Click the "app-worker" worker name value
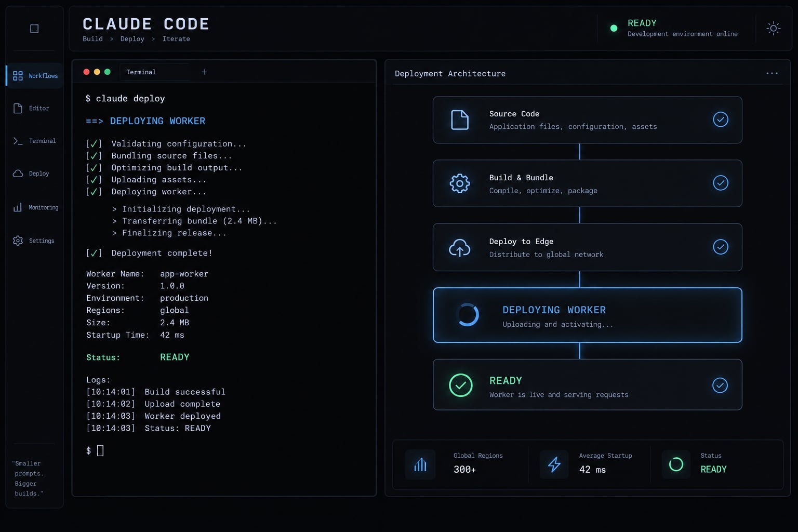 tap(184, 274)
